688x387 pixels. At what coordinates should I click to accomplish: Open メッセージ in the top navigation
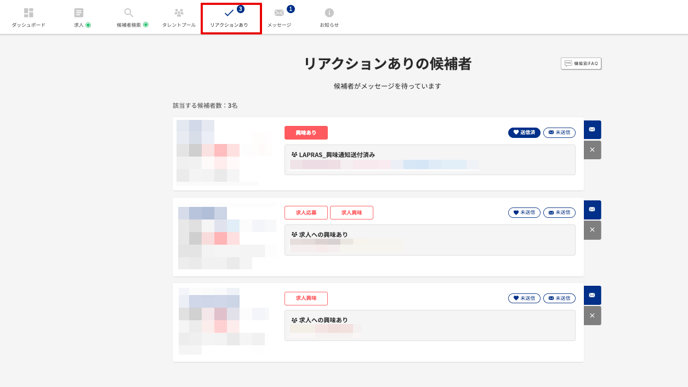click(280, 18)
